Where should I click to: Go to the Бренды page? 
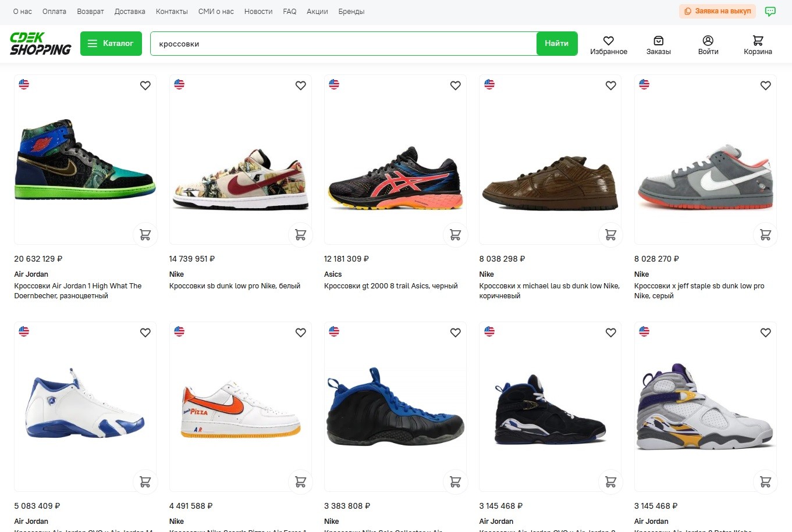point(351,12)
